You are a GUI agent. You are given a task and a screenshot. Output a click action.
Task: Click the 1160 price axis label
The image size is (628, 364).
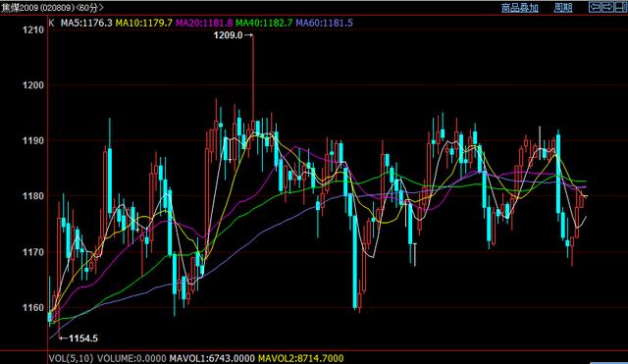click(33, 307)
